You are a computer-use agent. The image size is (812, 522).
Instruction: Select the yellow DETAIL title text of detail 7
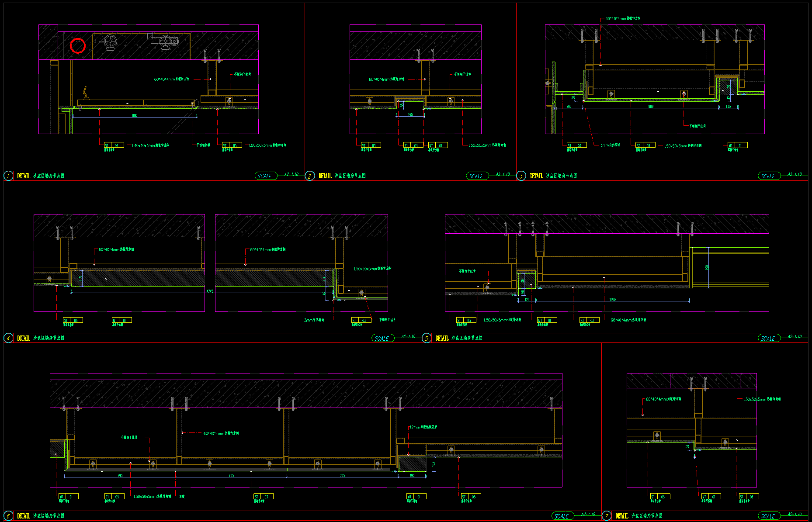[622, 516]
